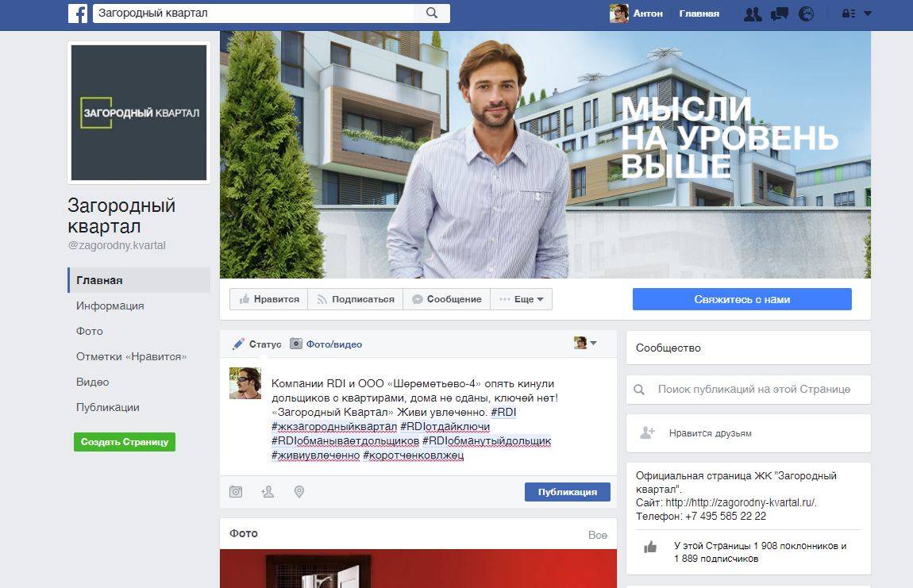Expand the Еще dropdown menu
The height and width of the screenshot is (588, 913).
pyautogui.click(x=521, y=299)
